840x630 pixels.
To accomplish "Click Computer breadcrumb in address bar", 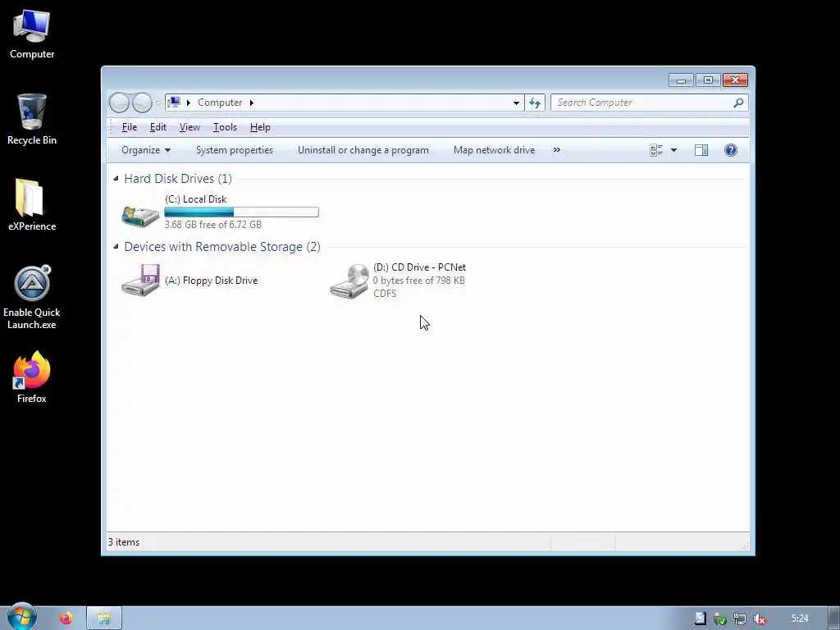I will pos(220,103).
